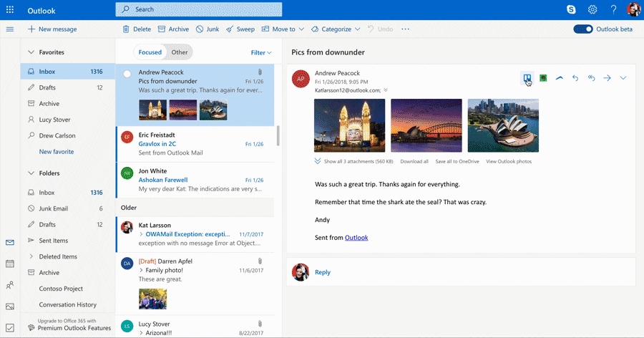Open the People module in left rail
The width and height of the screenshot is (644, 338).
(10, 285)
